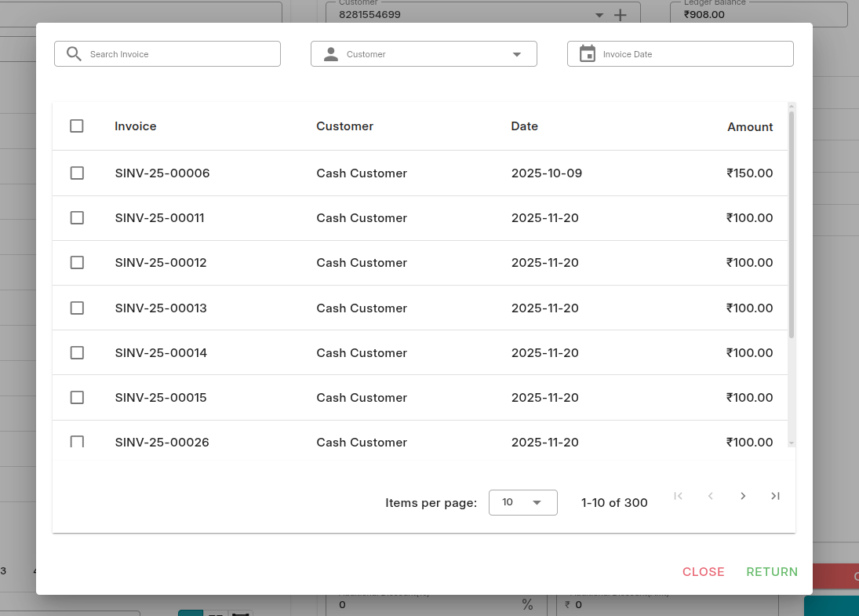Click the amount in SINV-25-00015 row
The width and height of the screenshot is (859, 616).
click(749, 397)
